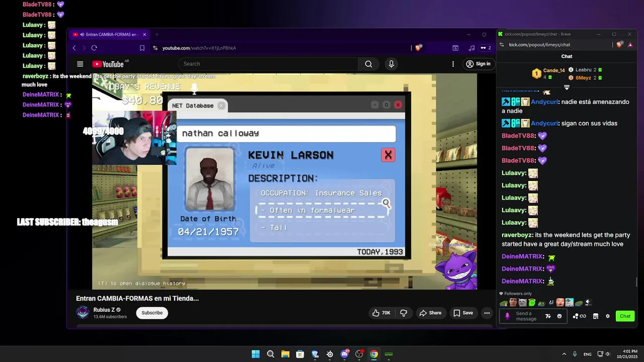Show hidden system tray icons
Viewport: 644px width, 362px height.
564,354
